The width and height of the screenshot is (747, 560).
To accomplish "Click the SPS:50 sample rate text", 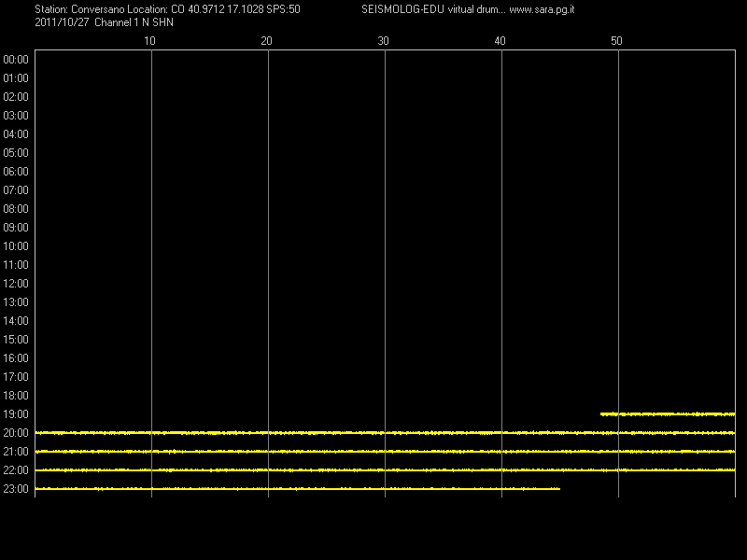I will [x=283, y=9].
